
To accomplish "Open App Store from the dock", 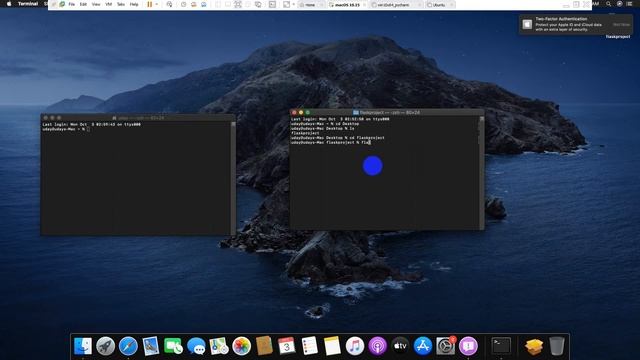I will click(x=423, y=346).
